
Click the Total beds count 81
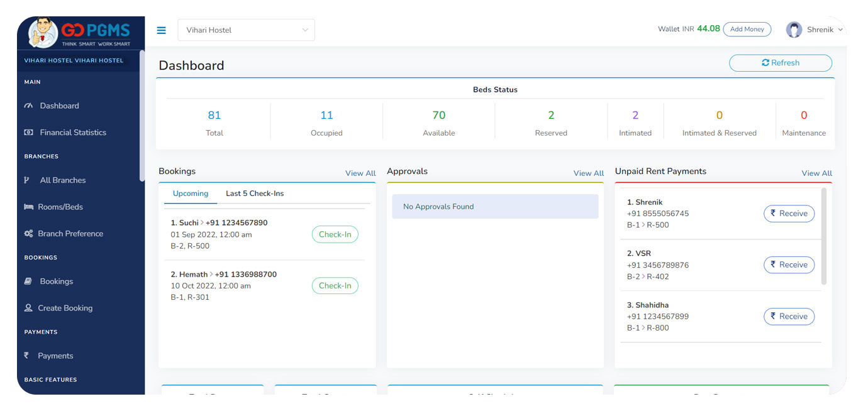pyautogui.click(x=214, y=115)
